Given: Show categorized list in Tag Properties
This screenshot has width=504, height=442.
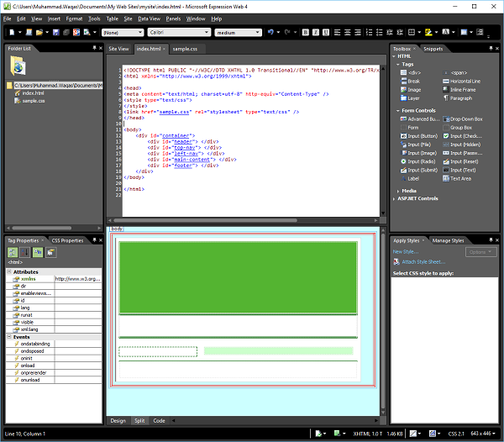Looking at the screenshot, I should pyautogui.click(x=13, y=252).
